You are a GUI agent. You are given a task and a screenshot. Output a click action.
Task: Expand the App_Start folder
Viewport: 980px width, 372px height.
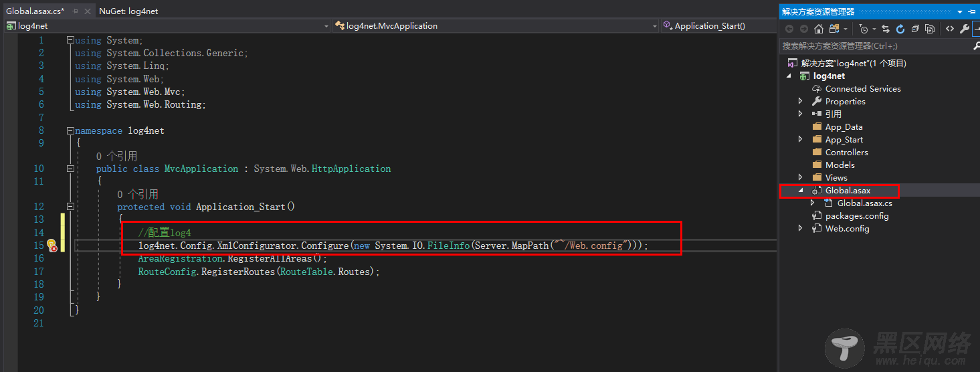tap(801, 140)
